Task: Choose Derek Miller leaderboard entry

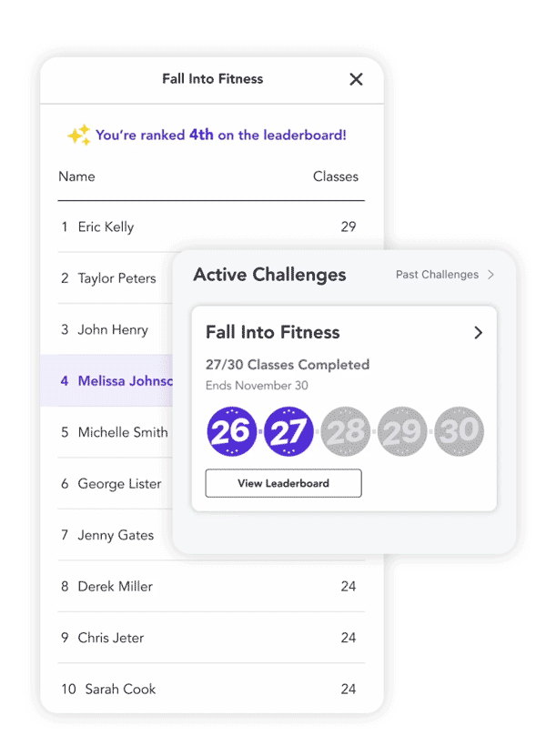Action: [x=211, y=586]
